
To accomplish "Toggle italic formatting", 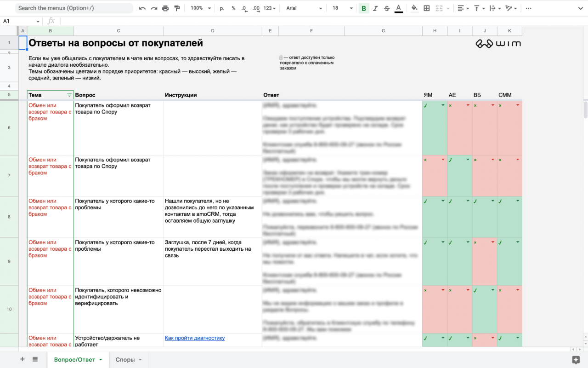I will pos(375,8).
